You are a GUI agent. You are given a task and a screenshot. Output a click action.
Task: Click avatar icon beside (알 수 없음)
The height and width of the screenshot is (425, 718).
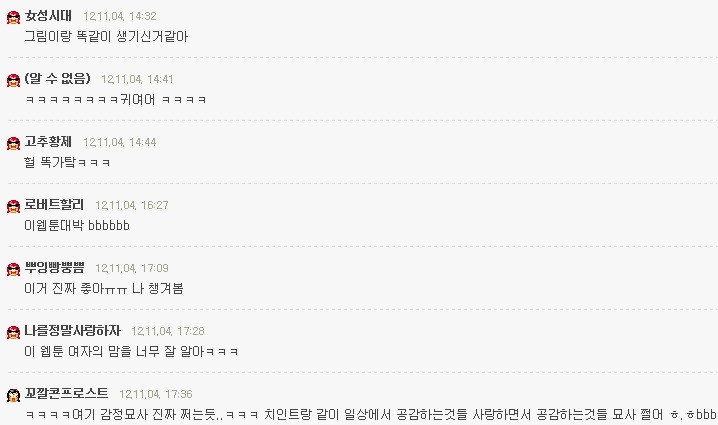(x=13, y=80)
